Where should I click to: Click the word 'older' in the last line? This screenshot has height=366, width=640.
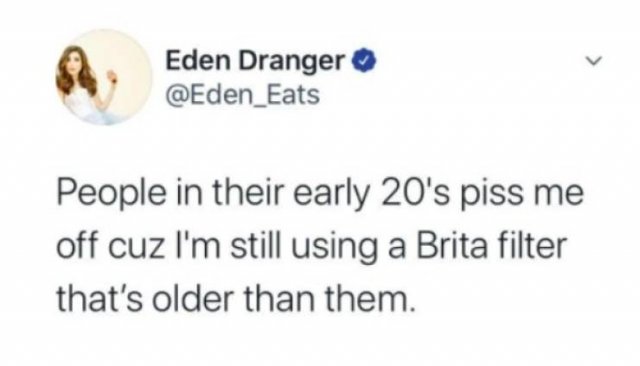click(x=199, y=299)
